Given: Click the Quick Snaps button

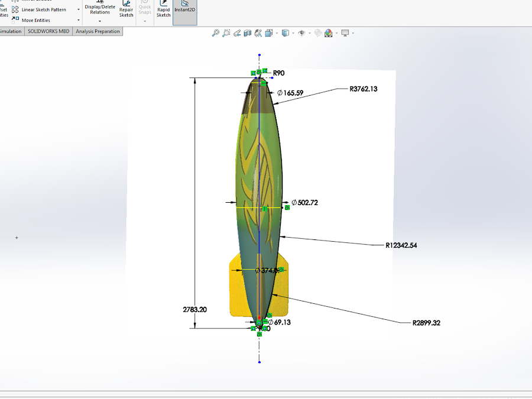Looking at the screenshot, I should click(x=145, y=9).
